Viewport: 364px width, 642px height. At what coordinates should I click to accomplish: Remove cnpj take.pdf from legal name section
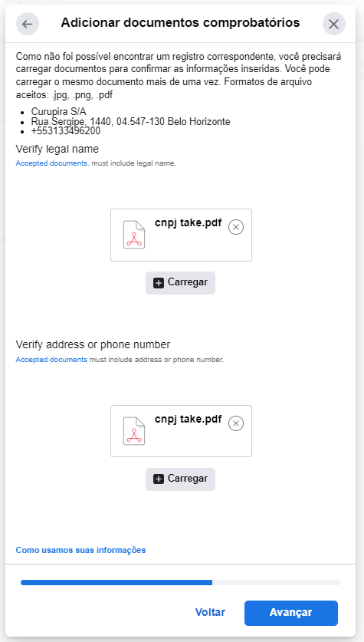[236, 227]
